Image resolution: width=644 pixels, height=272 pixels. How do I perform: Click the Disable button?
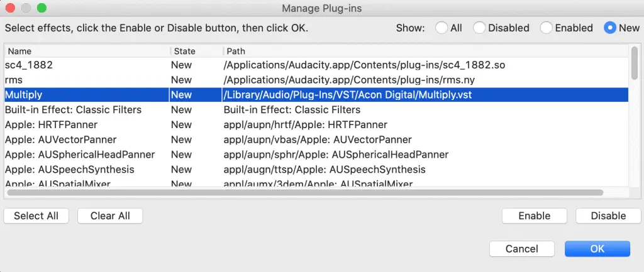point(608,216)
